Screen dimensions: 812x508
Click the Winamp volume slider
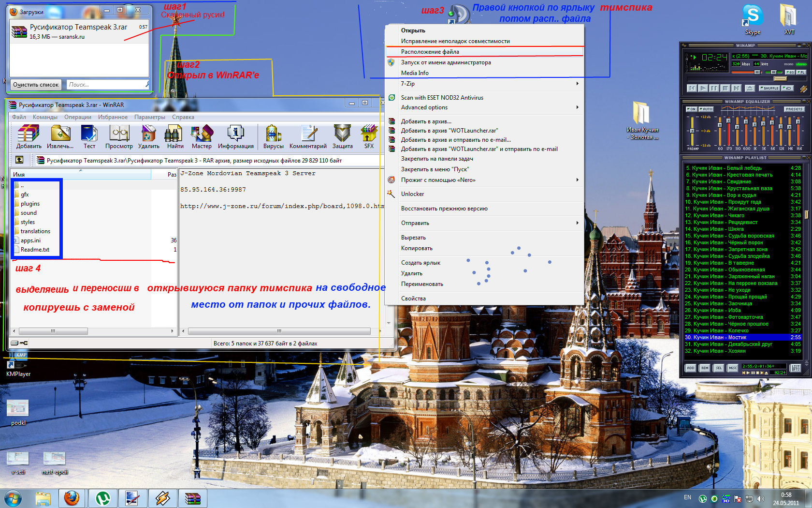[747, 72]
